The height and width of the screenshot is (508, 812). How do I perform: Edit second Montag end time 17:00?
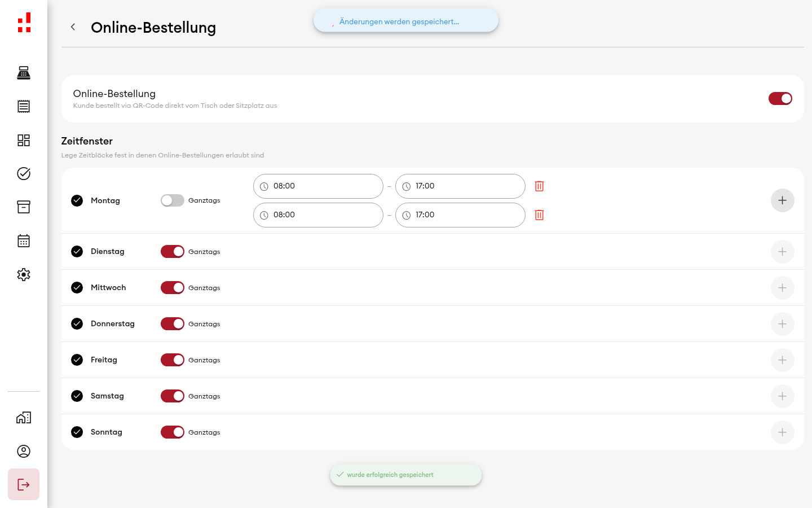click(x=460, y=215)
